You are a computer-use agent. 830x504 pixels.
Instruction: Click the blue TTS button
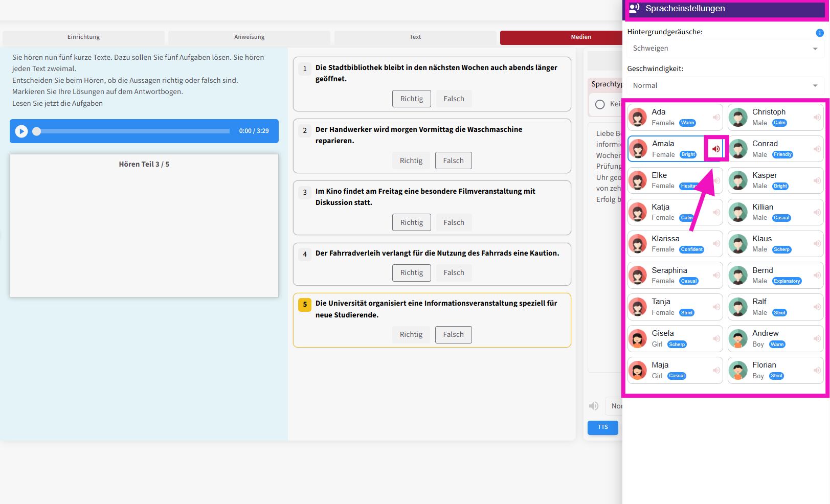pos(602,427)
